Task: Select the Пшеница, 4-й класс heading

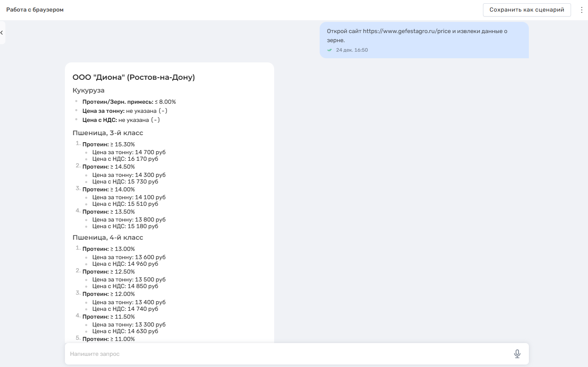Action: coord(108,238)
